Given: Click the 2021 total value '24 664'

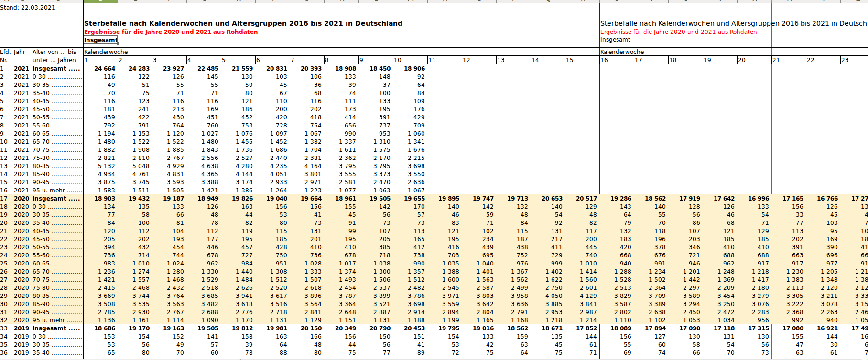Looking at the screenshot, I should pyautogui.click(x=105, y=69).
